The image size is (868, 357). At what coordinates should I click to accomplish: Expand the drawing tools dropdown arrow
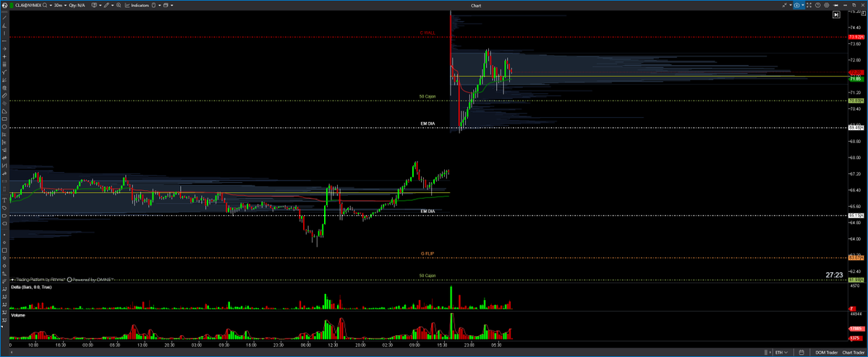[x=112, y=6]
